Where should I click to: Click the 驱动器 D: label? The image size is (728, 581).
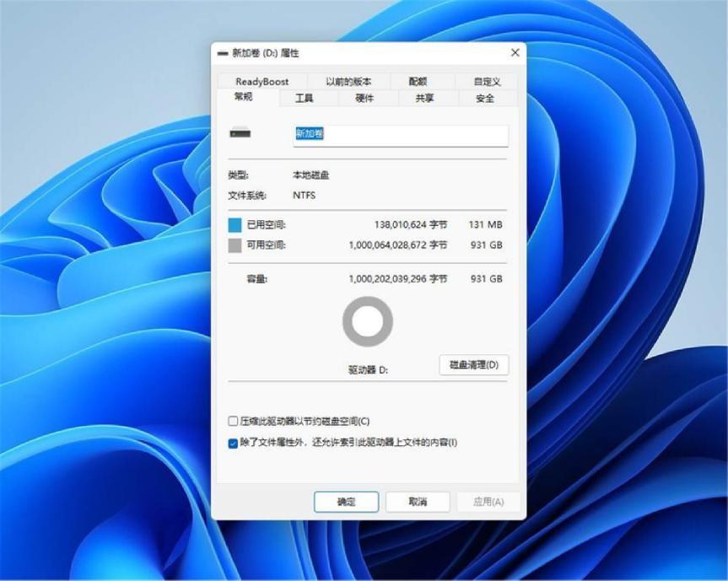point(368,370)
